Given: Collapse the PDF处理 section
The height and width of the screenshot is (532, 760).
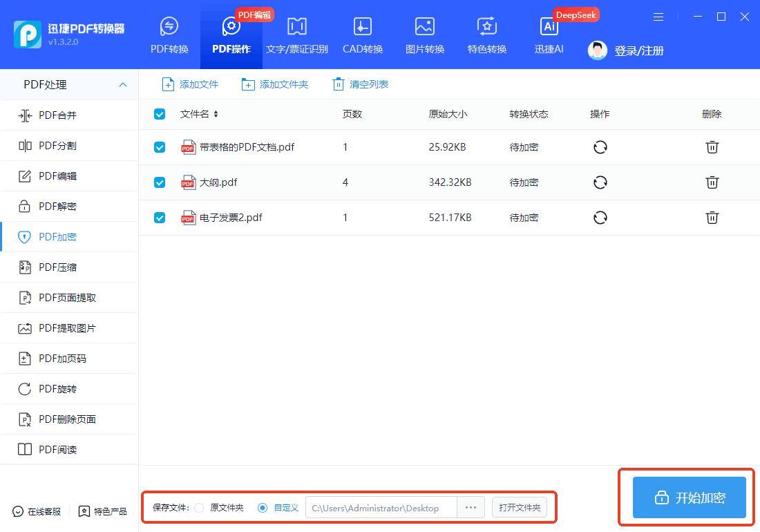Looking at the screenshot, I should [x=122, y=85].
